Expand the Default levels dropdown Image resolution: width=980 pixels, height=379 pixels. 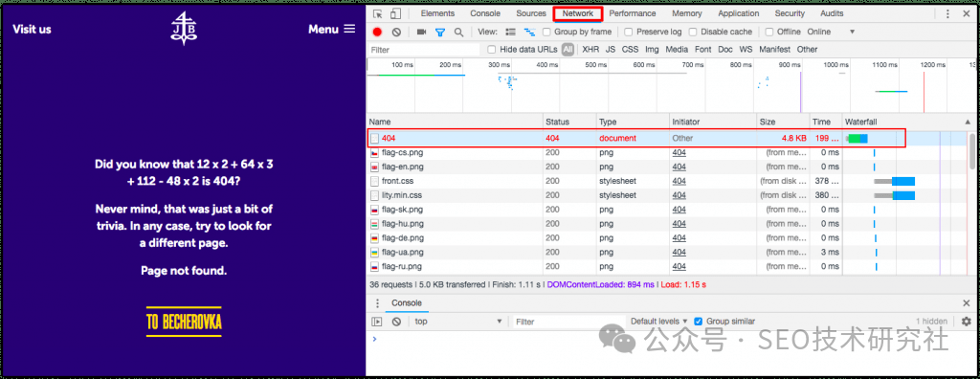coord(658,322)
